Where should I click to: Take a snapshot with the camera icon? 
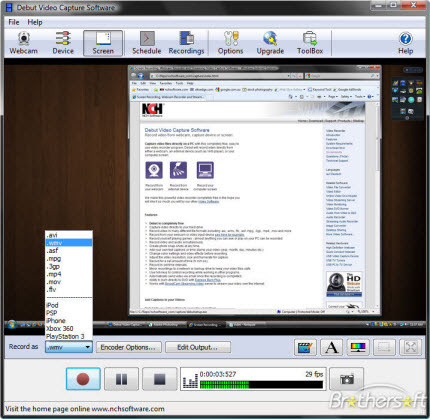[x=346, y=379]
